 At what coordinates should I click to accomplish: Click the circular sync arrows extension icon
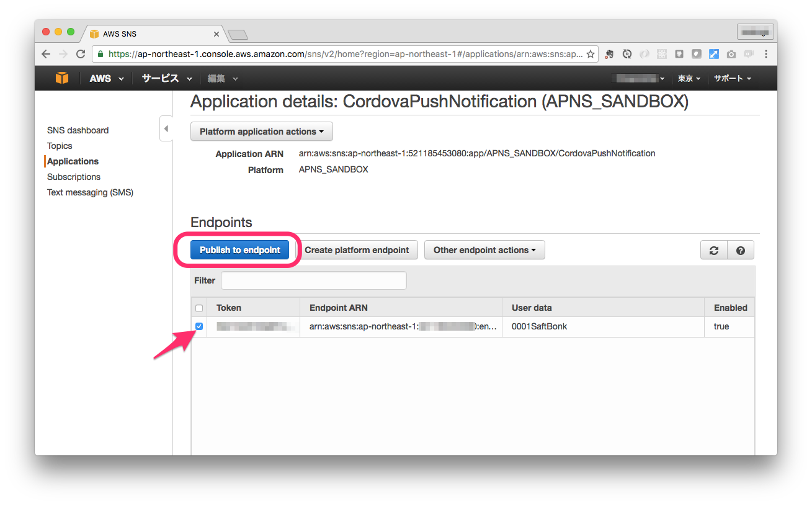pos(627,54)
